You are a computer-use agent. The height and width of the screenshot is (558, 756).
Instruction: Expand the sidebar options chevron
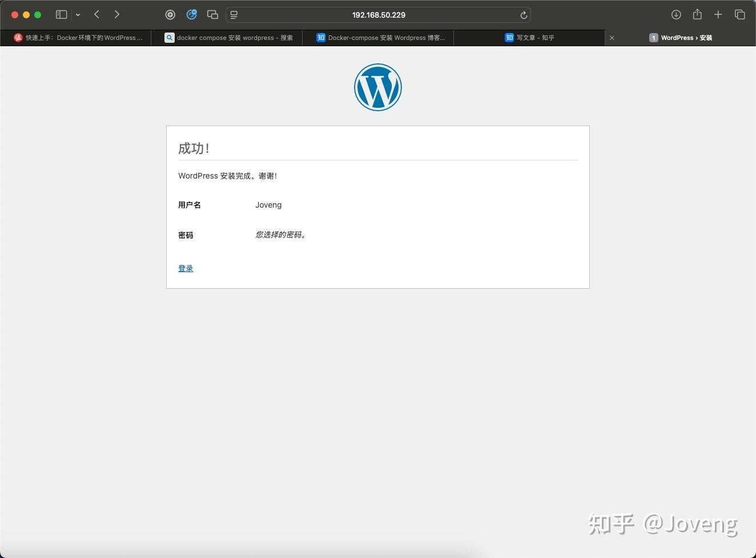[78, 14]
